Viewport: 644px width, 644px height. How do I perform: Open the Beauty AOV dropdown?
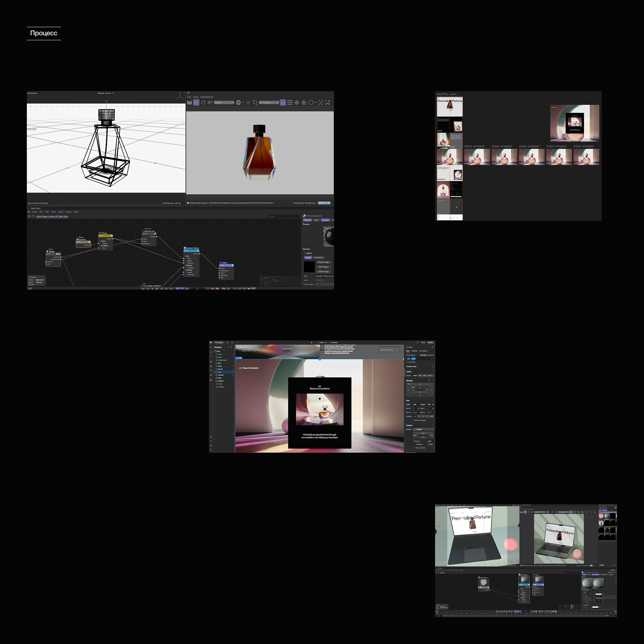coord(224,103)
